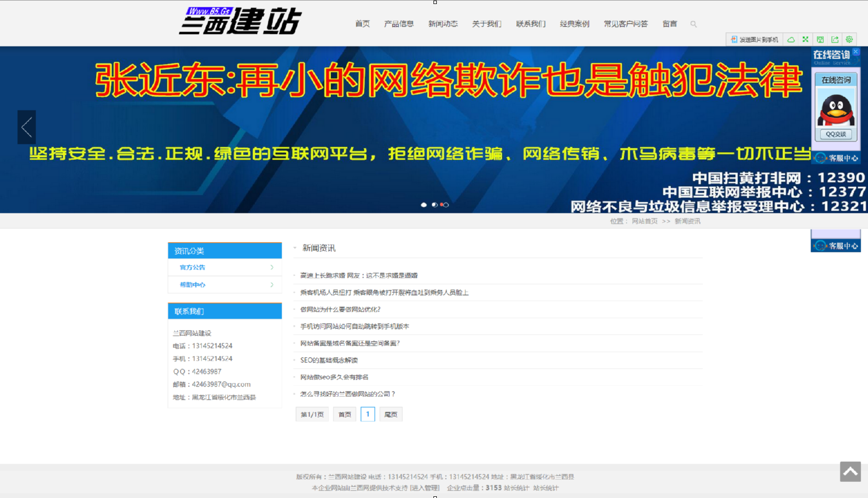This screenshot has width=868, height=498.
Task: Click the back-to-top arrow icon
Action: coord(850,472)
